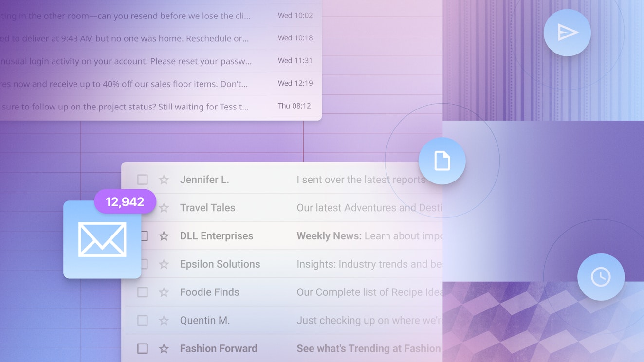This screenshot has height=362, width=644.
Task: Check the checkbox next to Jennifer L.
Action: (142, 180)
